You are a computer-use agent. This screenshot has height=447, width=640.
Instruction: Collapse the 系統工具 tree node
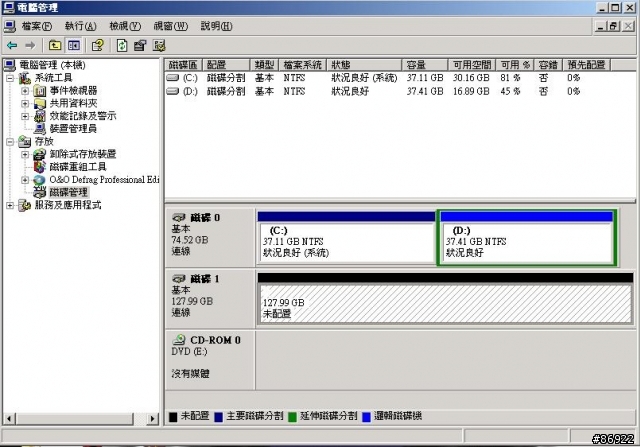pyautogui.click(x=10, y=78)
